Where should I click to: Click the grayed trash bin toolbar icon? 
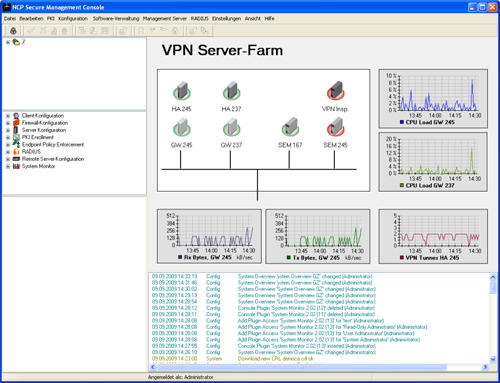65,31
